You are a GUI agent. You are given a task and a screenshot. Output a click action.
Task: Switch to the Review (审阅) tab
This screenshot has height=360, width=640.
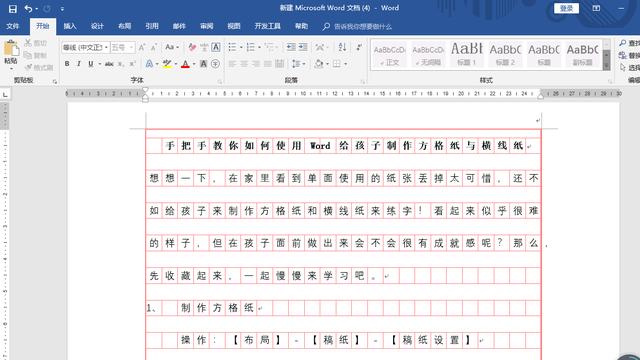tap(207, 26)
